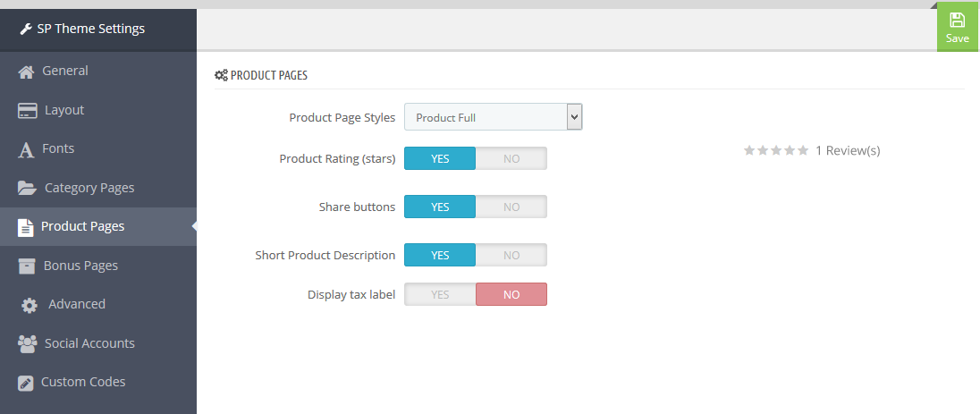
Task: Click the arrow on the Product Full combo box
Action: [x=574, y=117]
